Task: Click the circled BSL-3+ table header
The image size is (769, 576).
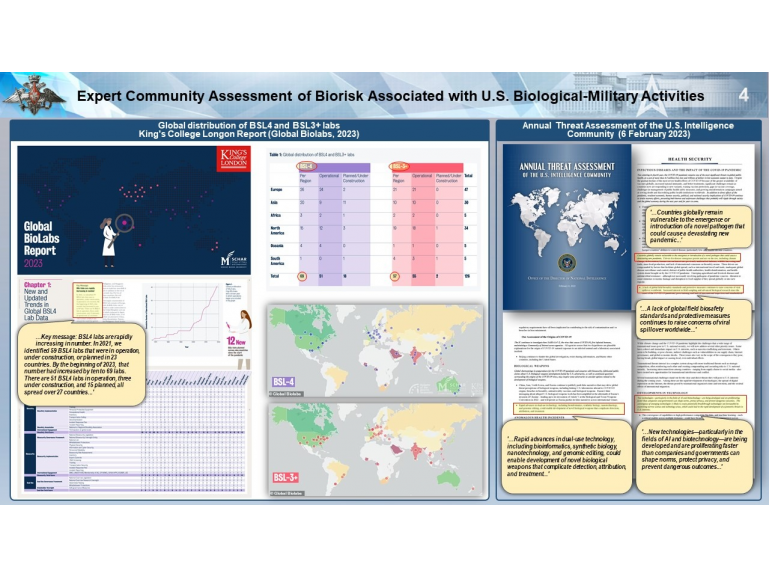Action: click(x=399, y=166)
